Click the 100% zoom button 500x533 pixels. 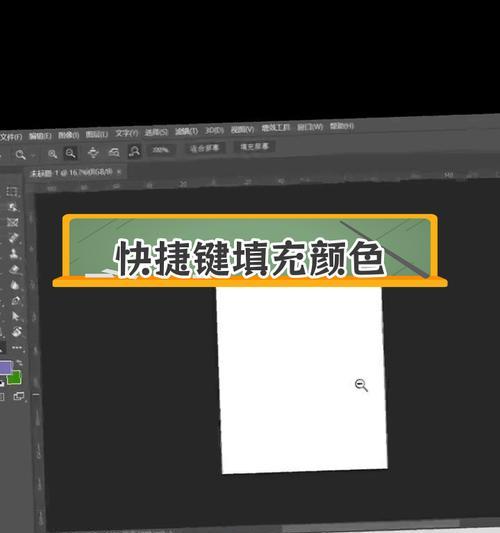(161, 150)
